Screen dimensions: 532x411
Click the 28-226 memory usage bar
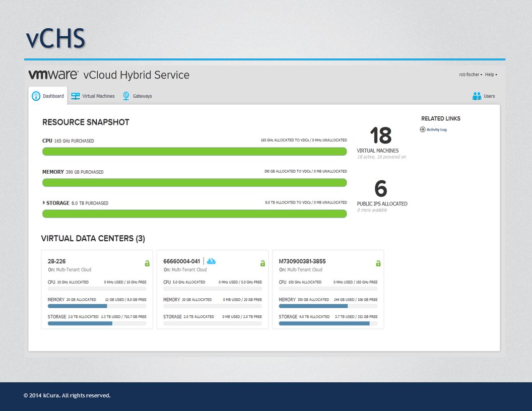tap(97, 306)
